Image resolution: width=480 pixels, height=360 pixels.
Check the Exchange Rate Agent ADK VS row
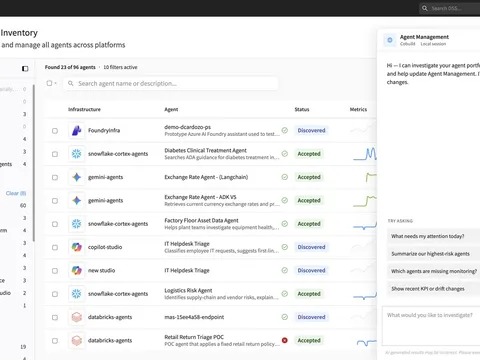click(55, 201)
